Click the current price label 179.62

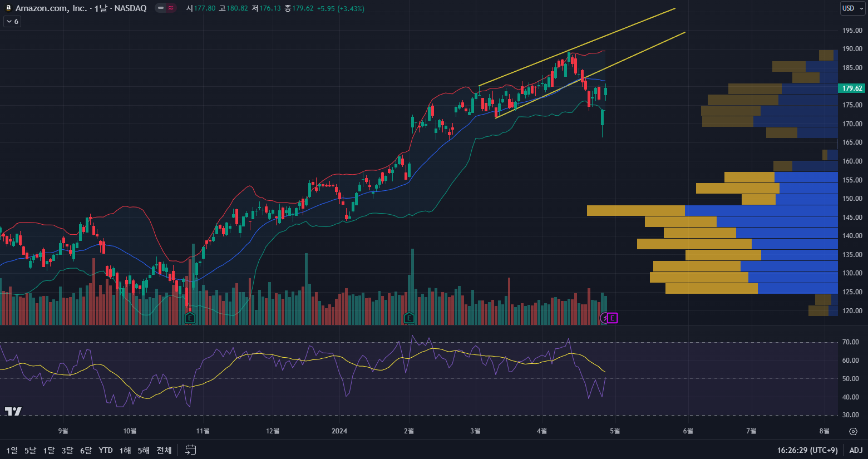(x=852, y=88)
